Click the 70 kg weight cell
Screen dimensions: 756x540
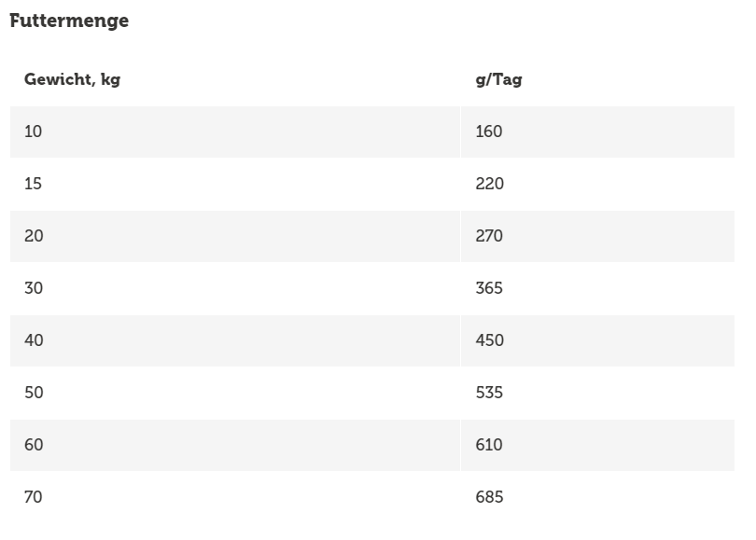click(34, 497)
